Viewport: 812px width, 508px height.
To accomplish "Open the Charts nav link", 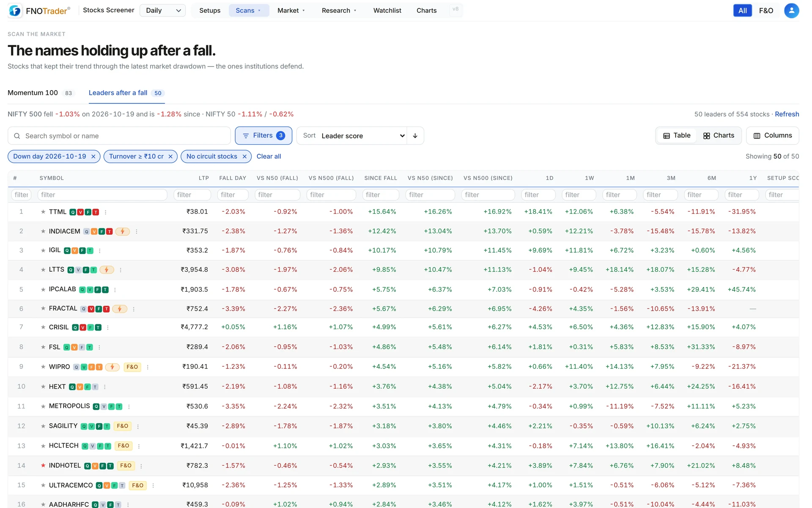I will click(x=426, y=11).
